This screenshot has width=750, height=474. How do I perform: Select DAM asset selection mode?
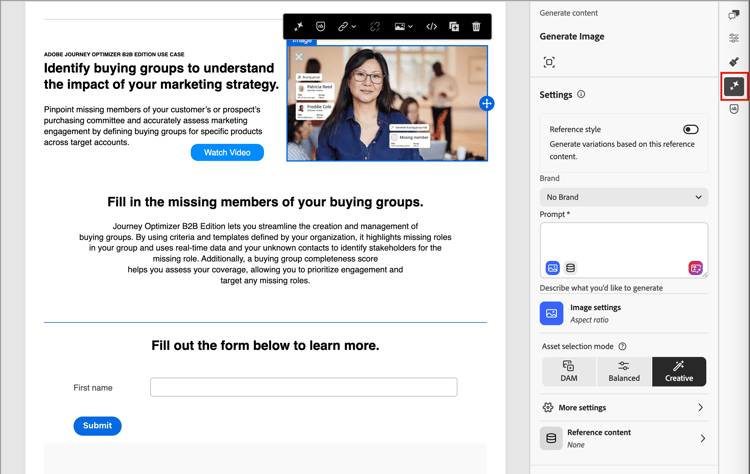569,371
